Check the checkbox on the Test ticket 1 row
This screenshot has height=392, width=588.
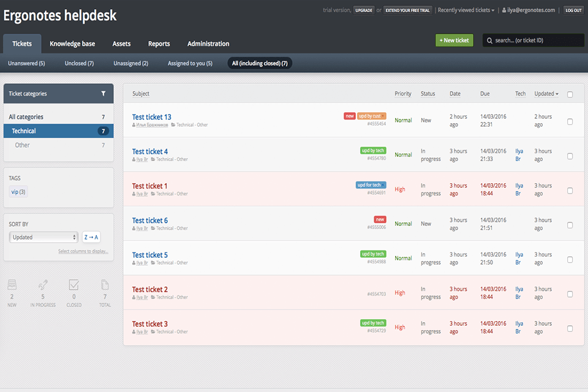click(570, 189)
